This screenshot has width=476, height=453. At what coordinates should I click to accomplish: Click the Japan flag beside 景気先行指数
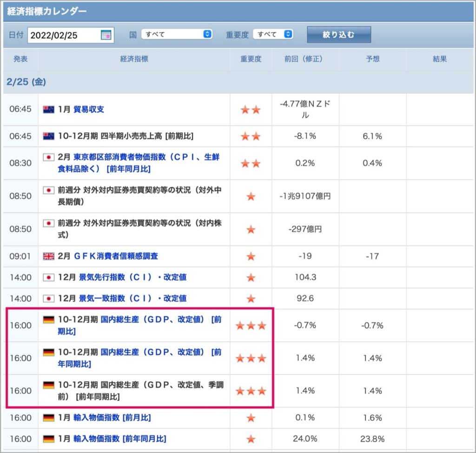coord(48,277)
